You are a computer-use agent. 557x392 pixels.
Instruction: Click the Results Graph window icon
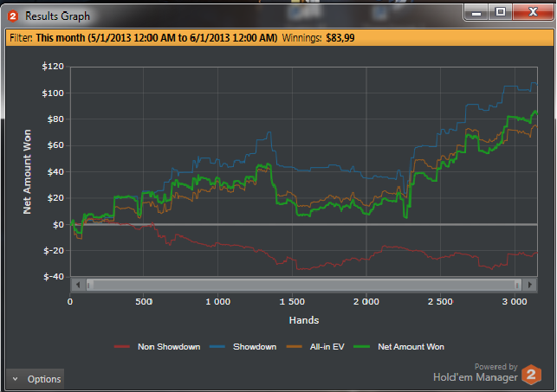(x=13, y=16)
